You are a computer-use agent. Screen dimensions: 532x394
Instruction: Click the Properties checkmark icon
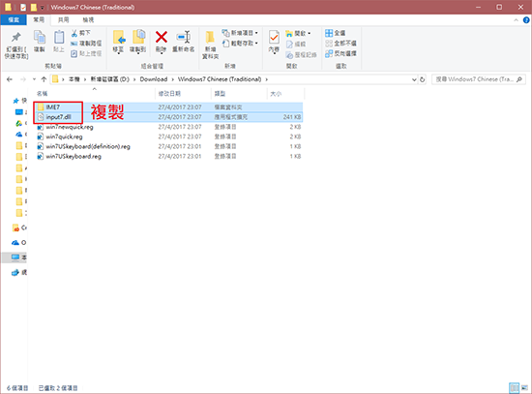274,37
